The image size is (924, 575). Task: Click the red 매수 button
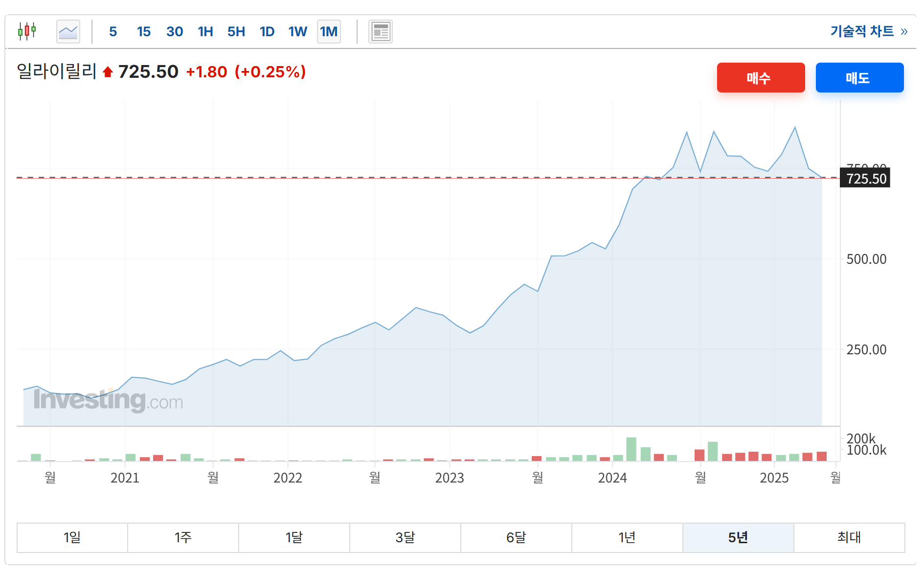pyautogui.click(x=761, y=77)
